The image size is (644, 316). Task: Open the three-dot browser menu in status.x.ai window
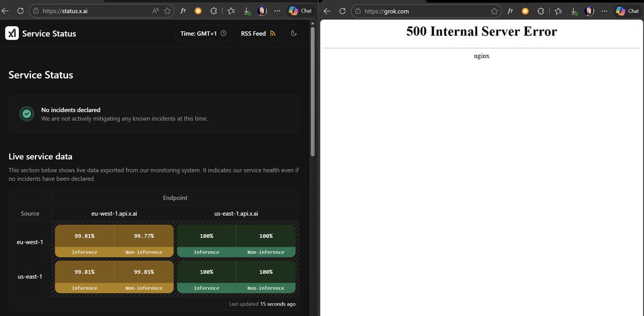277,11
